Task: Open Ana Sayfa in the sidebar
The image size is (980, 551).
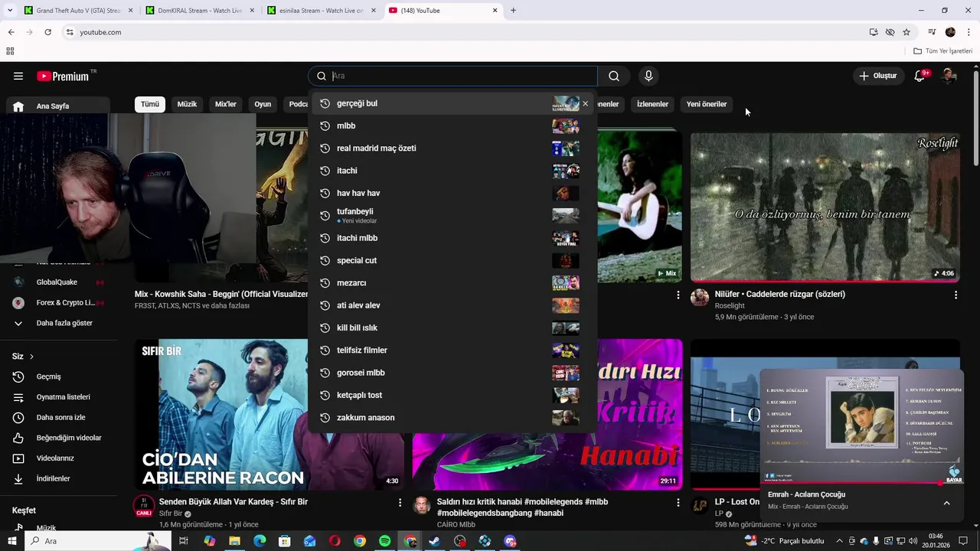Action: (58, 106)
